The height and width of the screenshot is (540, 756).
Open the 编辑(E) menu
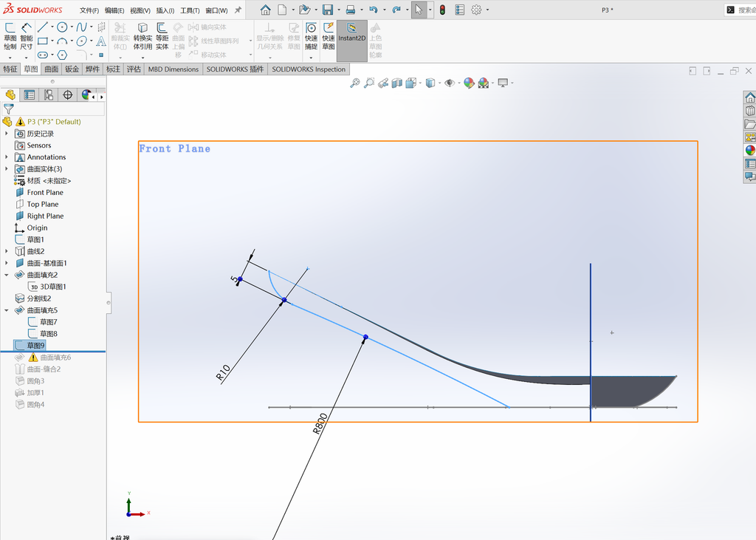tap(114, 10)
